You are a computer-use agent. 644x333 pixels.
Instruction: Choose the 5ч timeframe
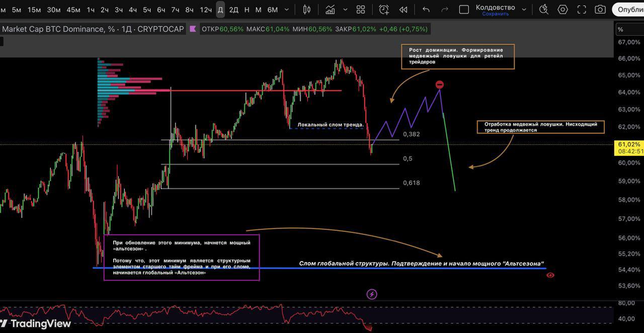coord(147,10)
